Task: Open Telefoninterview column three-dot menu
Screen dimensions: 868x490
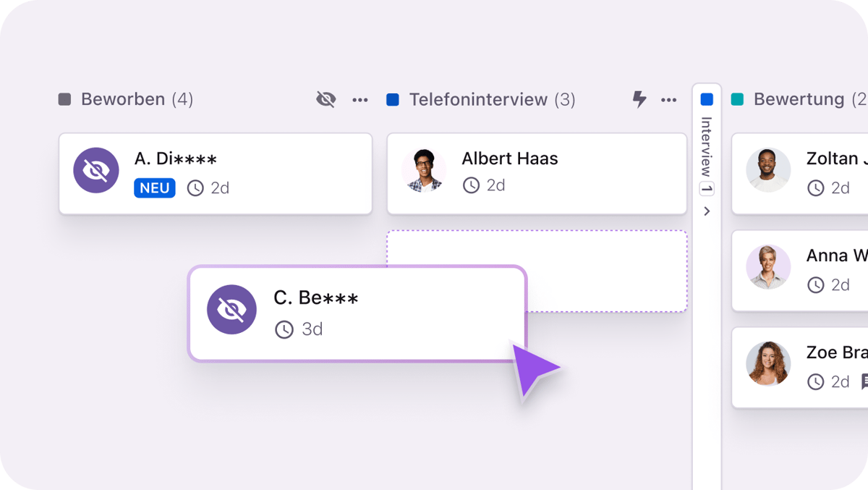Action: 669,100
